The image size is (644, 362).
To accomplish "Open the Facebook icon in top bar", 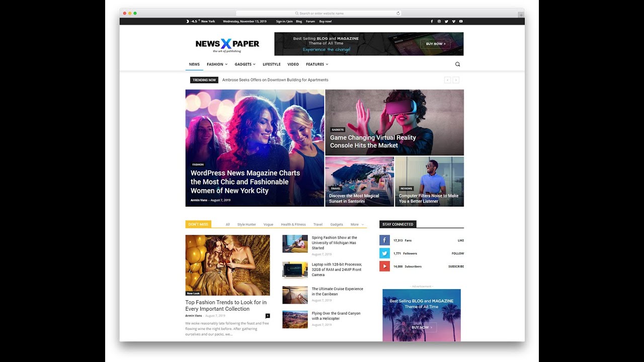I will 432,22.
